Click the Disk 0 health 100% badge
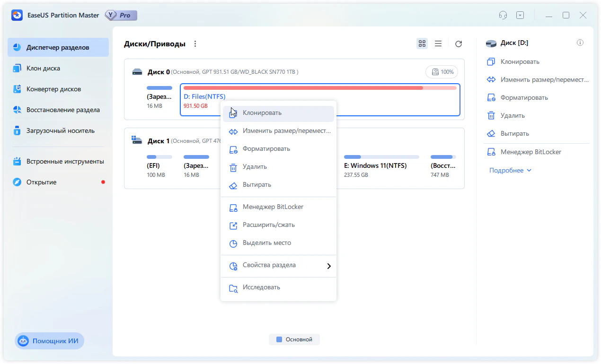The width and height of the screenshot is (601, 364). click(x=442, y=72)
